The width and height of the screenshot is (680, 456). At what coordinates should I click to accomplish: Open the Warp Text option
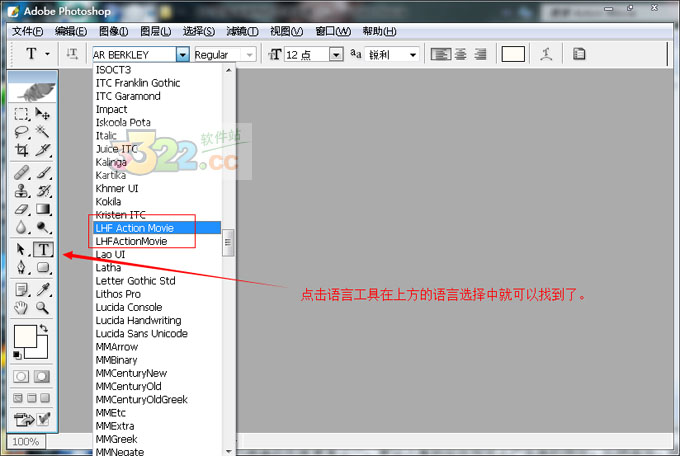(x=546, y=54)
